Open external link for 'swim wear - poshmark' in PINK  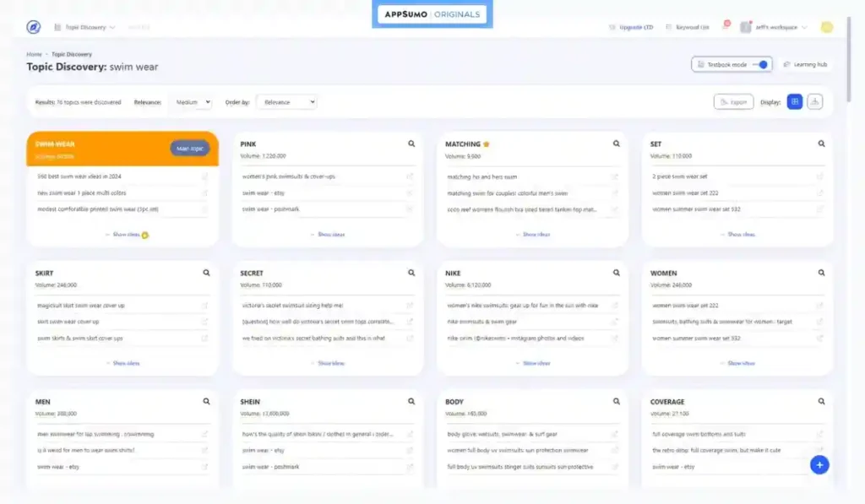(x=410, y=209)
